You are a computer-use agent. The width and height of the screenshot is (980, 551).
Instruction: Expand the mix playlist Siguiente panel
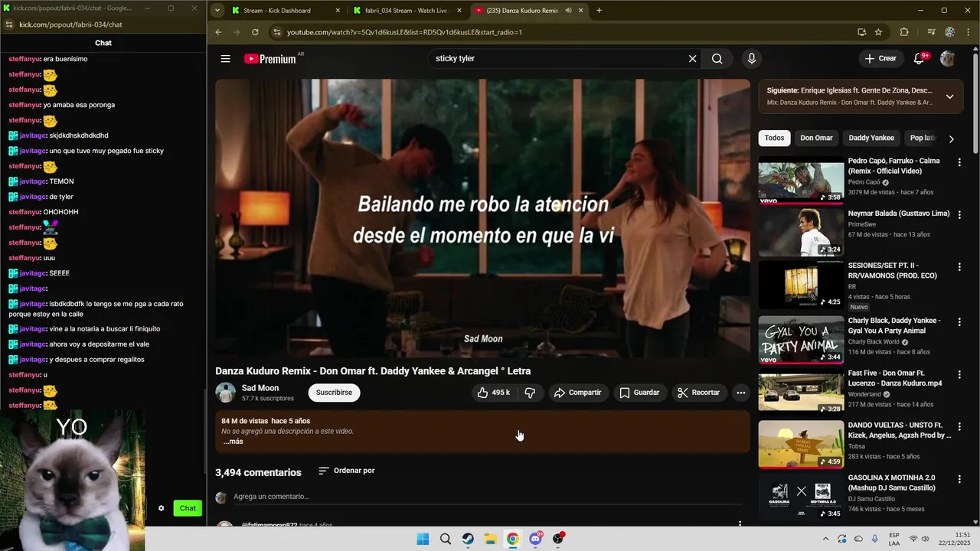coord(949,96)
